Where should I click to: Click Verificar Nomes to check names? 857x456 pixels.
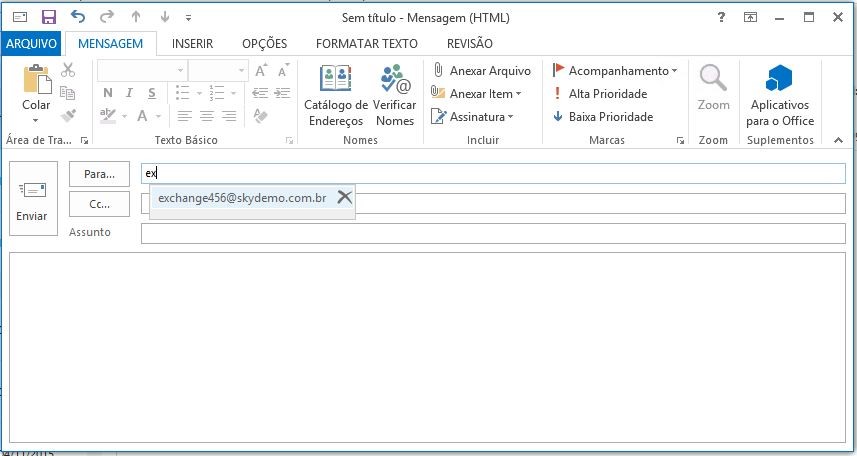(x=395, y=96)
